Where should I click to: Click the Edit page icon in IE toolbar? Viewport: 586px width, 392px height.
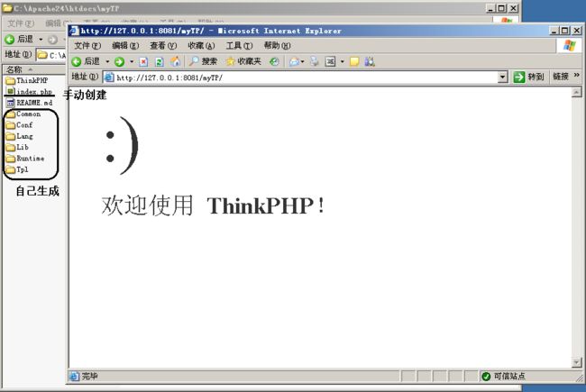click(x=330, y=61)
